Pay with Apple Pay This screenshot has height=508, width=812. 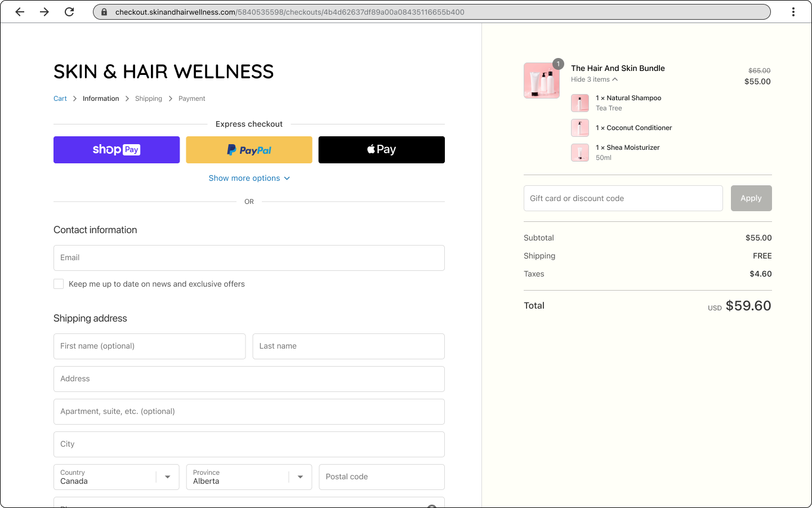(x=381, y=150)
